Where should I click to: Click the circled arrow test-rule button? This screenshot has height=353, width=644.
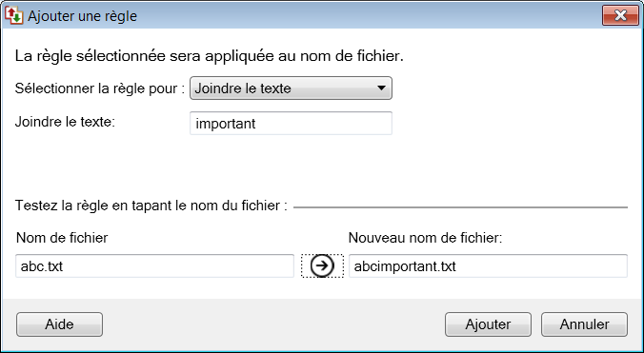click(x=322, y=266)
